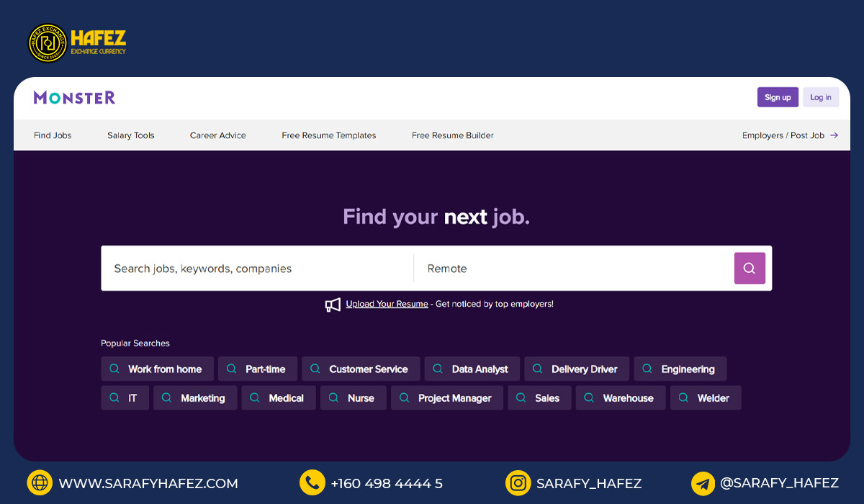Click the search icon in Delivery Driver chip
The height and width of the screenshot is (504, 864).
pyautogui.click(x=537, y=369)
